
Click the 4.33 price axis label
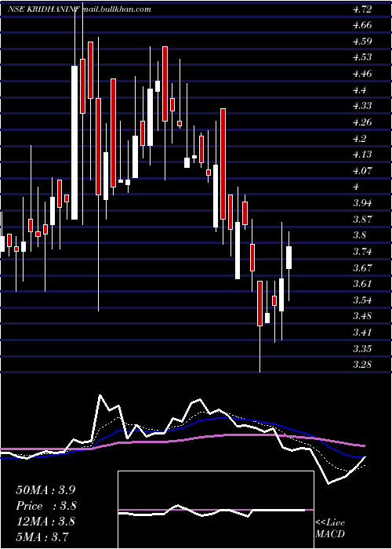pos(362,106)
